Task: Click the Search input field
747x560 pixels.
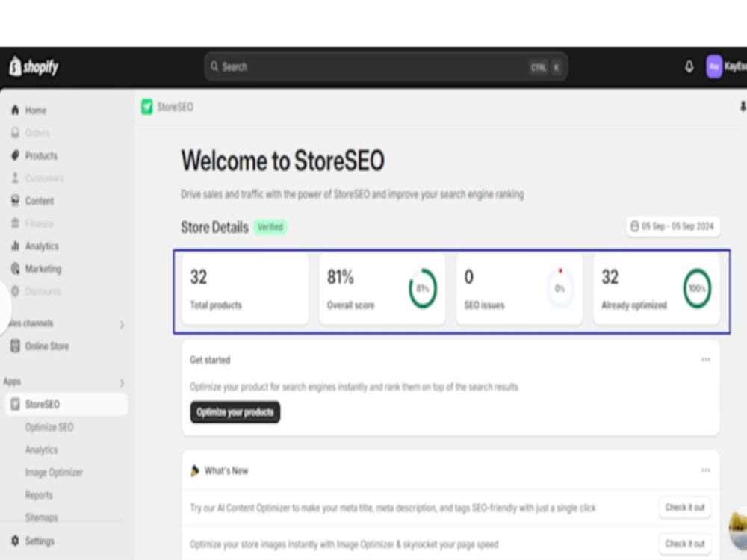Action: pos(385,66)
